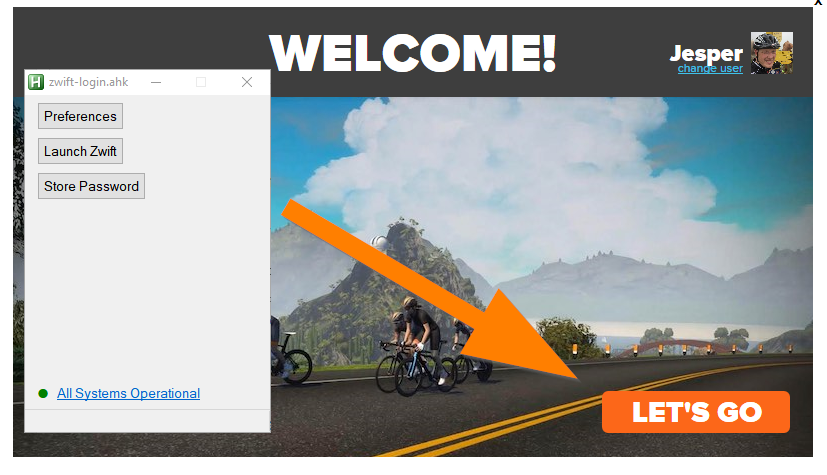Click the white observatory dome on the mountain
Image resolution: width=827 pixels, height=475 pixels.
(379, 243)
